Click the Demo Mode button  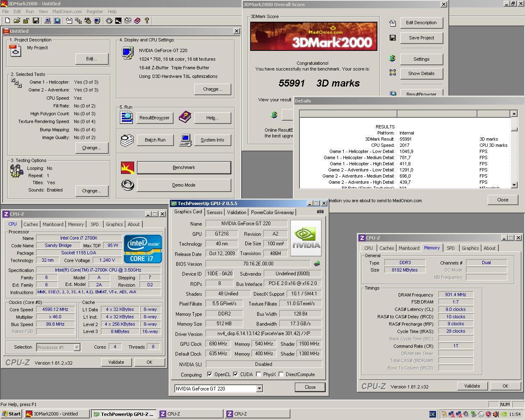(x=184, y=185)
